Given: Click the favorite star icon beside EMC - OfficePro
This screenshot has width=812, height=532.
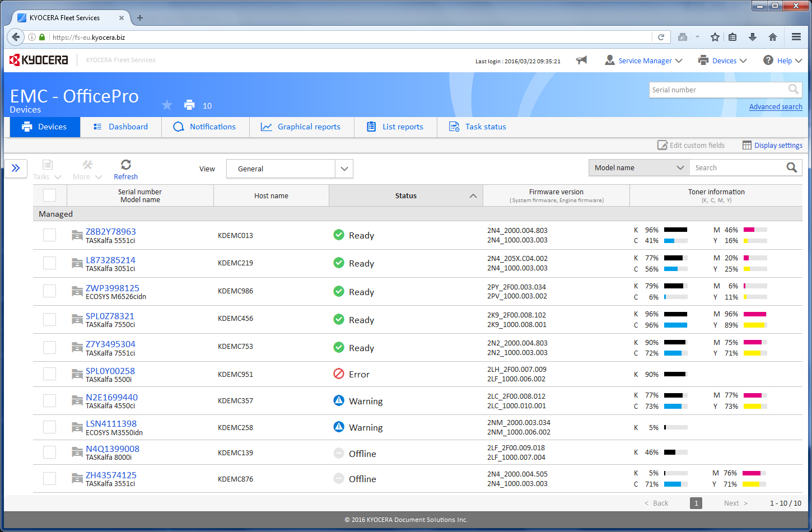Looking at the screenshot, I should pyautogui.click(x=167, y=105).
